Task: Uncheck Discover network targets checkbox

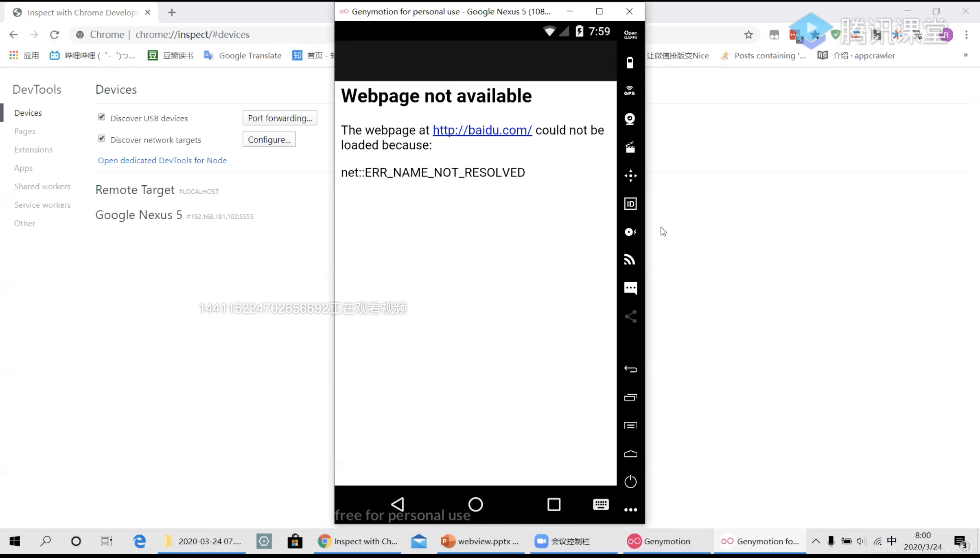Action: tap(102, 139)
